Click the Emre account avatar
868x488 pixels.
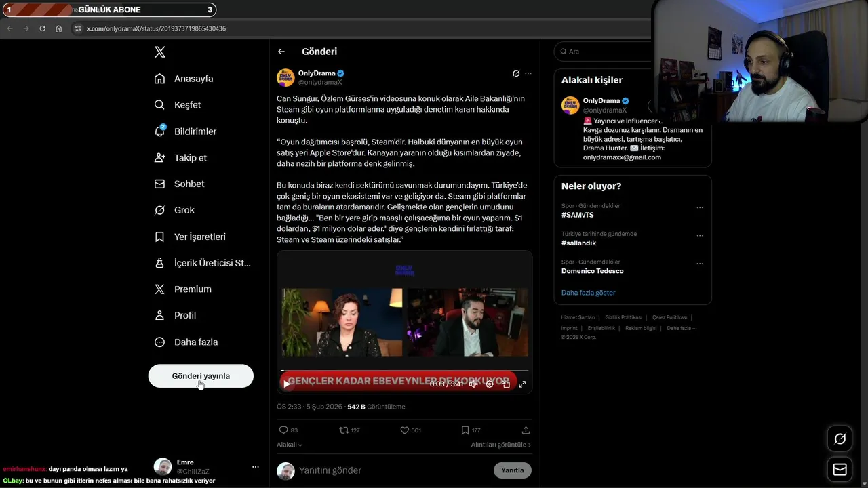[163, 467]
